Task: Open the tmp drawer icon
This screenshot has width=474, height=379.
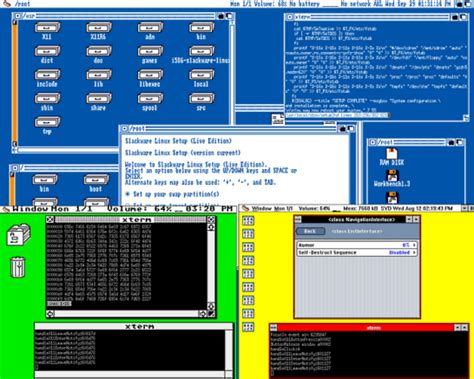Action: pos(47,122)
